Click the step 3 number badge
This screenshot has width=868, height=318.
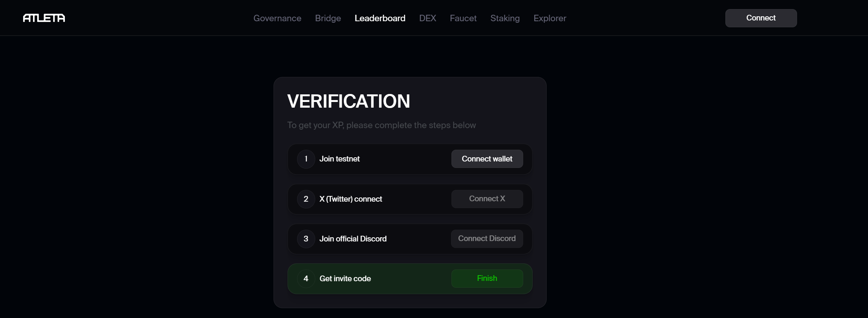click(x=306, y=239)
